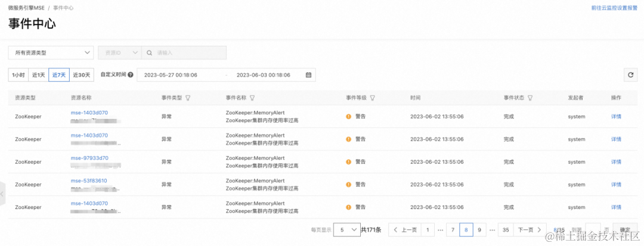This screenshot has height=246, width=644.
Task: Click the 事件中心 page title
Action: click(32, 24)
